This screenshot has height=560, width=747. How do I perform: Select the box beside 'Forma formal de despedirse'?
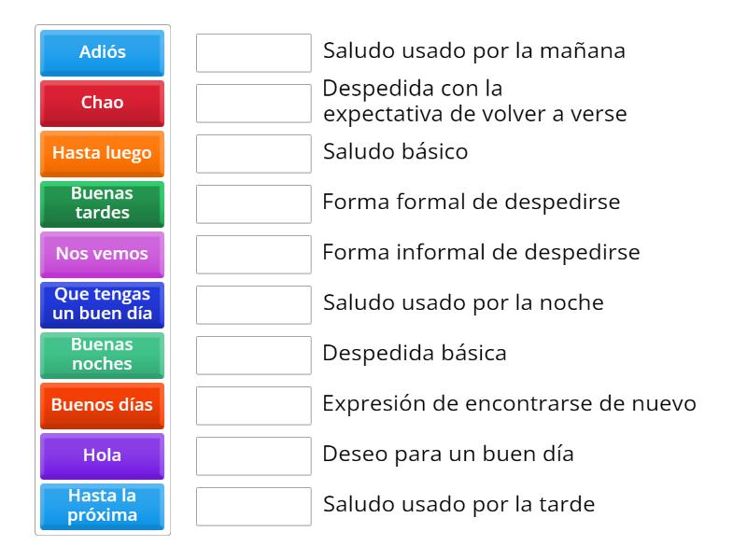tap(253, 204)
